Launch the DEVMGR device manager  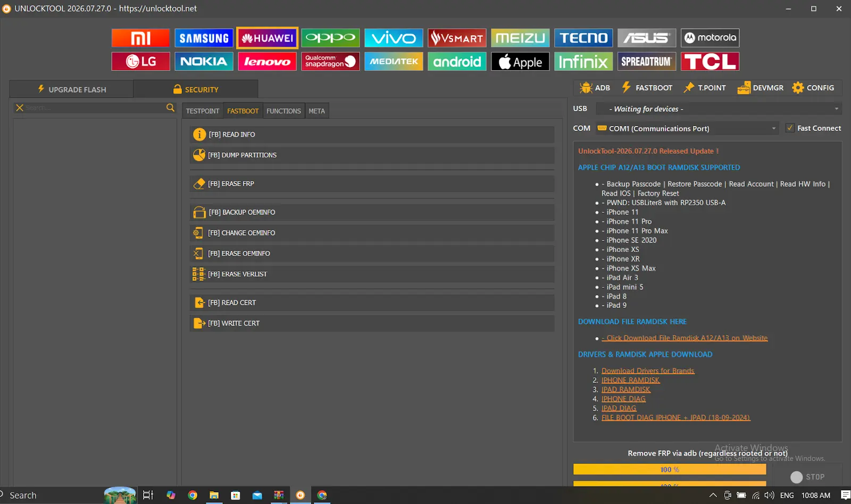coord(761,88)
